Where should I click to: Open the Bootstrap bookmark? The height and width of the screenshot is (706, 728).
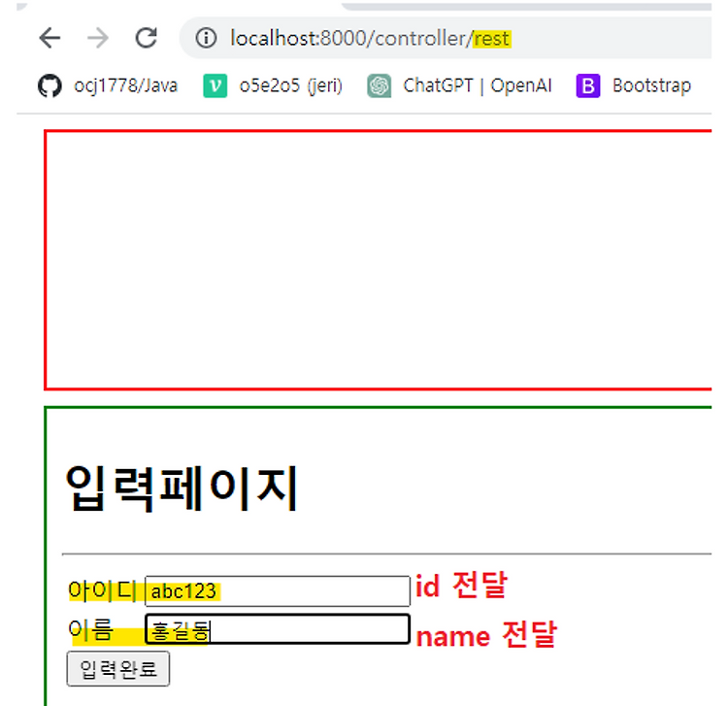634,85
